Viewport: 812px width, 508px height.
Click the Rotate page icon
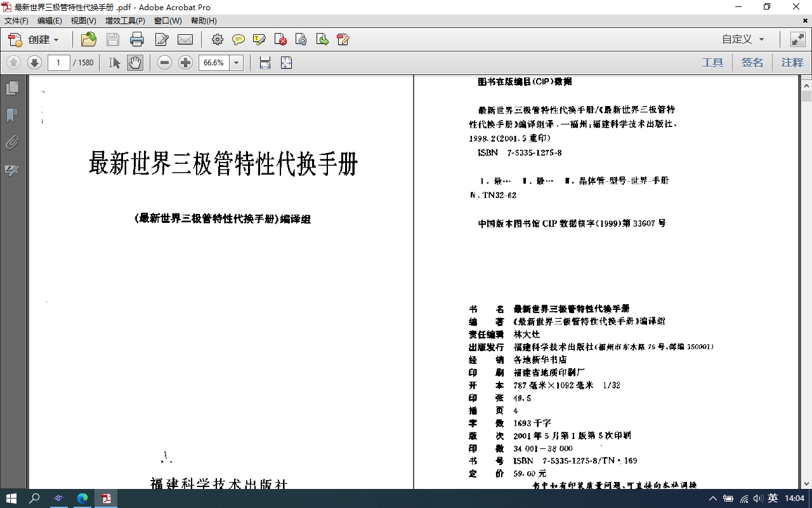301,39
